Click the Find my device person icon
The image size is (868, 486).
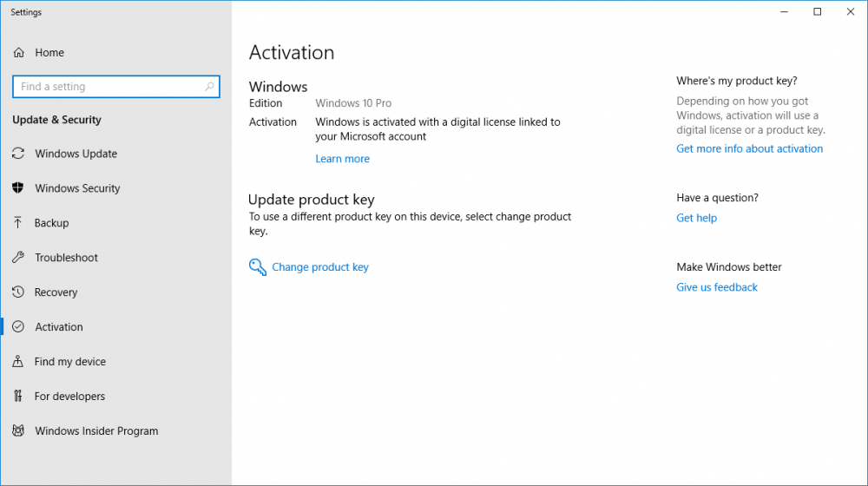coord(17,361)
